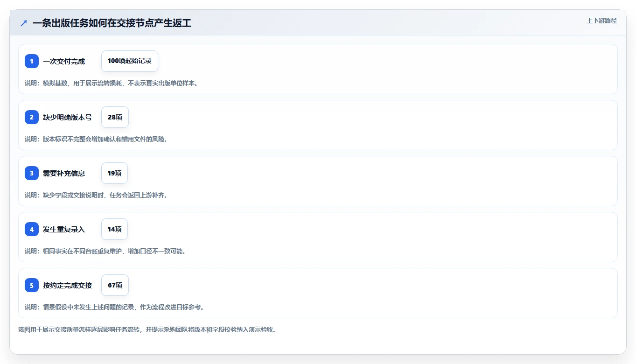The width and height of the screenshot is (636, 364).
Task: Click step number 1 badge
Action: coord(32,61)
